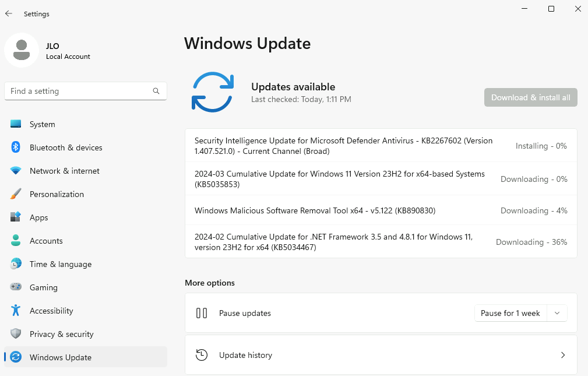Viewport: 588px width, 376px height.
Task: Click the Privacy & security shield icon
Action: pos(16,333)
